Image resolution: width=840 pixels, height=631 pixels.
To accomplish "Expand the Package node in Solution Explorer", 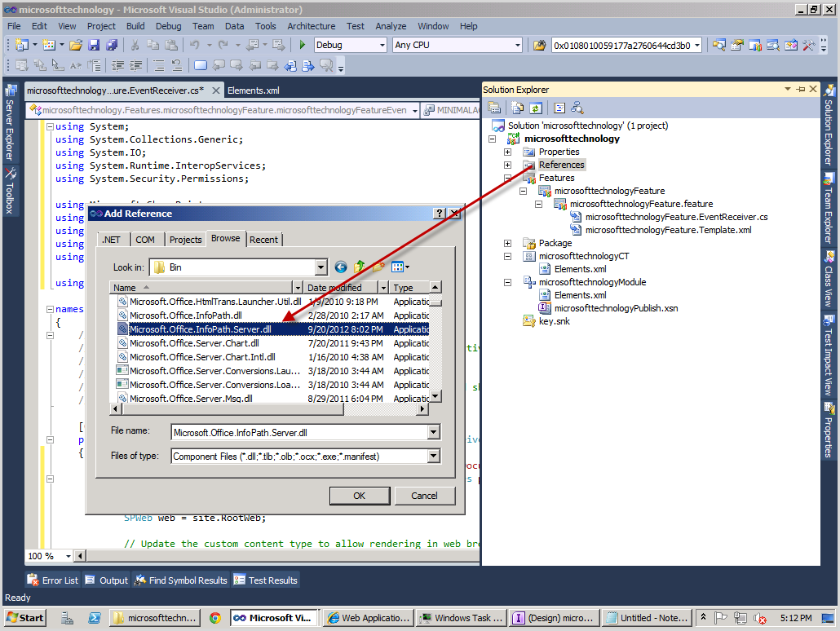I will pos(508,243).
